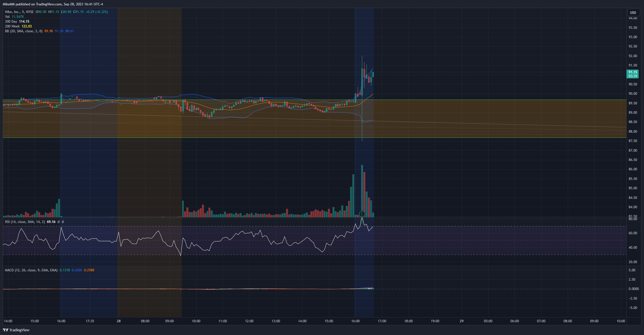Select the BB (20, SMA, close, 2, 0) legend

point(24,31)
